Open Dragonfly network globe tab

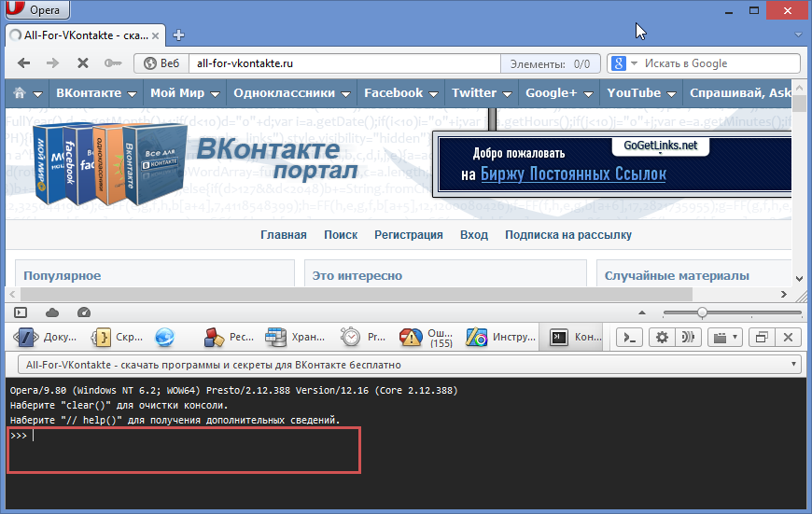tap(165, 338)
